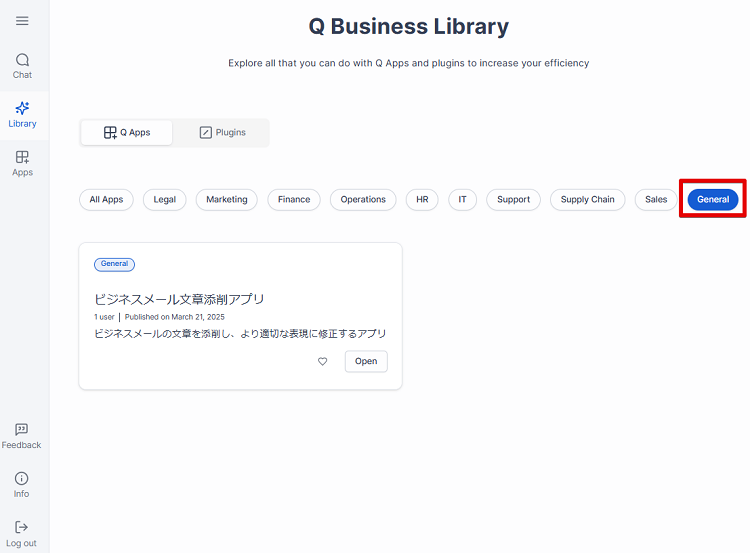The image size is (750, 553).
Task: Open Apps in the sidebar
Action: click(x=22, y=164)
